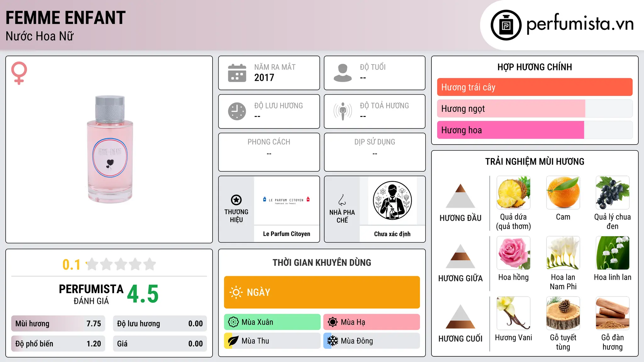The width and height of the screenshot is (644, 362).
Task: Click the Chưa xác định perfumer label
Action: tap(392, 234)
